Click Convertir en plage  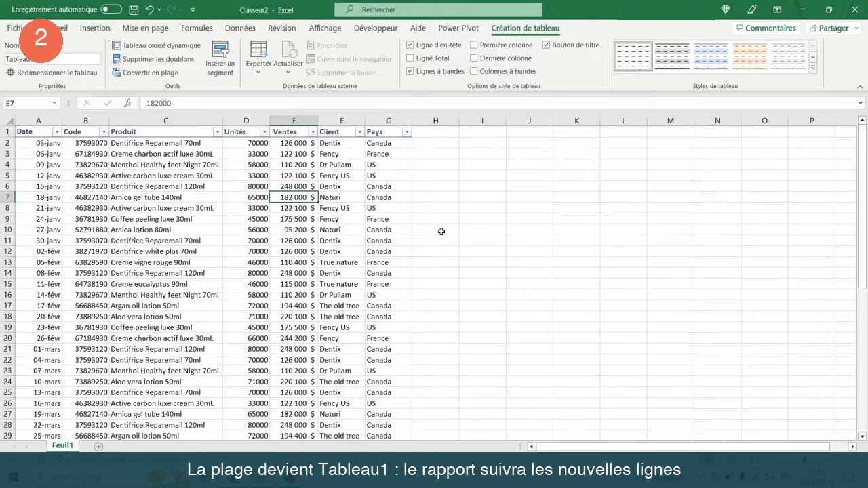tap(145, 73)
